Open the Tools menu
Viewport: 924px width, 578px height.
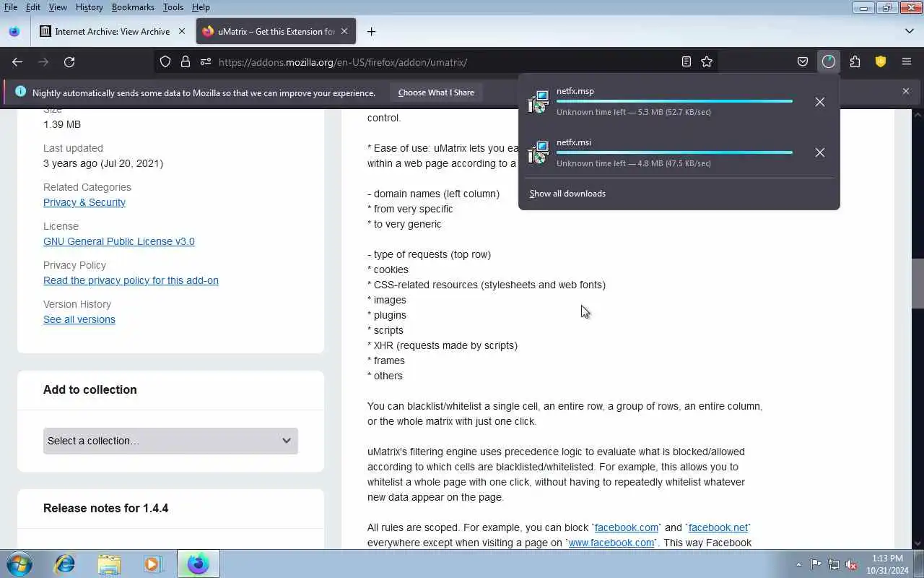[173, 7]
